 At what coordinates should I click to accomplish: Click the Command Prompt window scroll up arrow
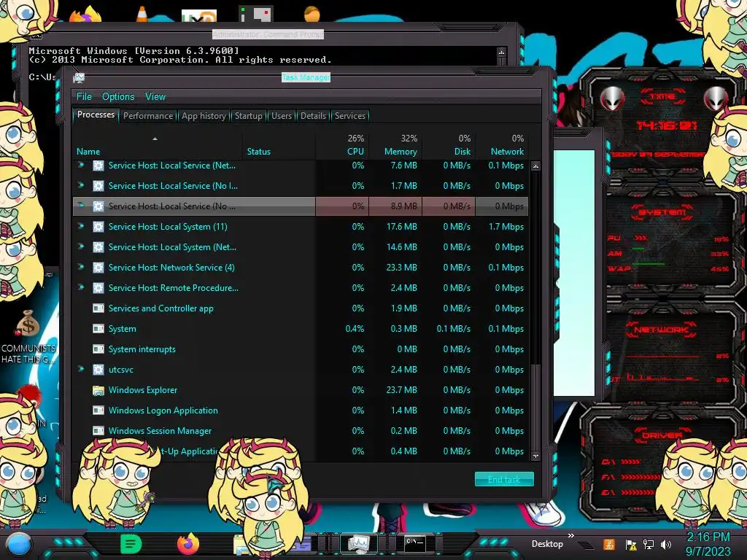coord(501,52)
